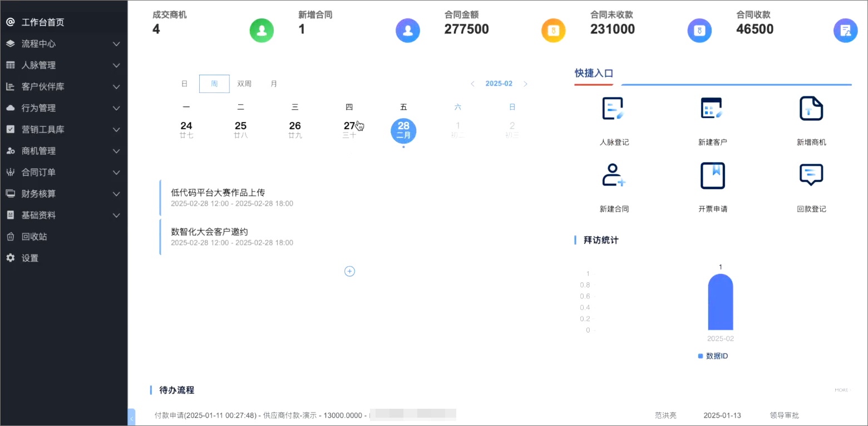Select date 28 in the calendar
This screenshot has height=426, width=868.
pos(403,131)
